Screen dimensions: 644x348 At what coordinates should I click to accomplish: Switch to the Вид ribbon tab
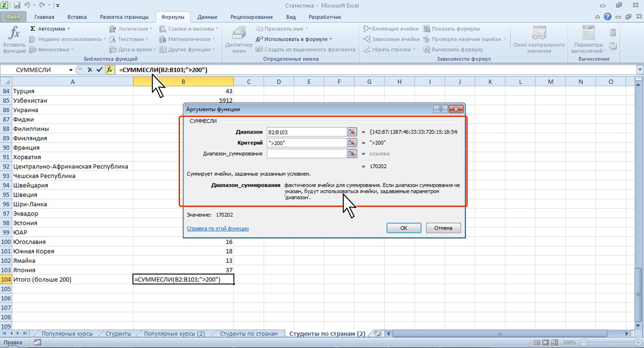click(291, 17)
